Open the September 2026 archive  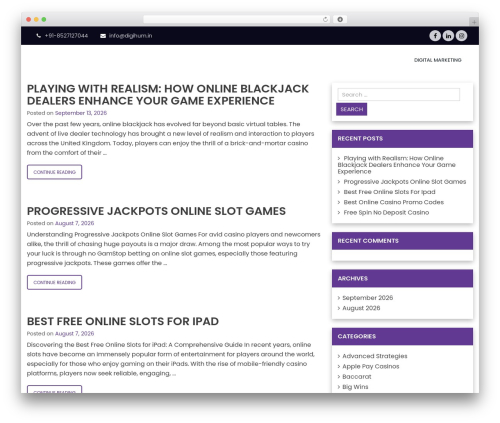coord(368,298)
